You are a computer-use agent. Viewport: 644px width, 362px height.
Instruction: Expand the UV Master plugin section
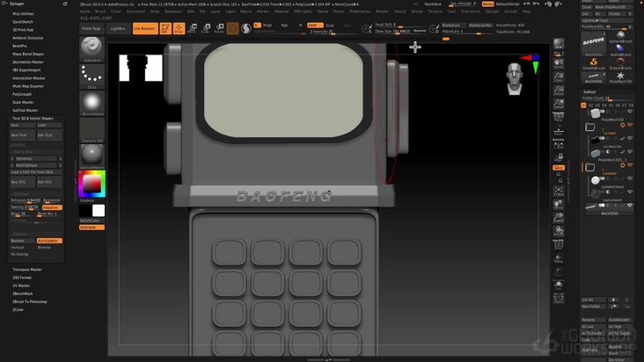click(22, 286)
